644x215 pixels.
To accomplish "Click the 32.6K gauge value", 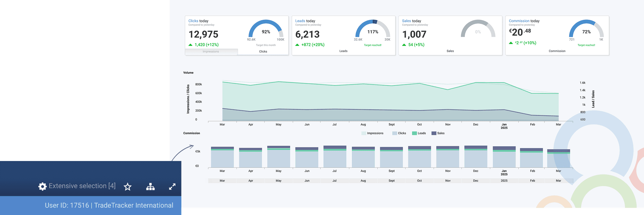I will pyautogui.click(x=358, y=40).
